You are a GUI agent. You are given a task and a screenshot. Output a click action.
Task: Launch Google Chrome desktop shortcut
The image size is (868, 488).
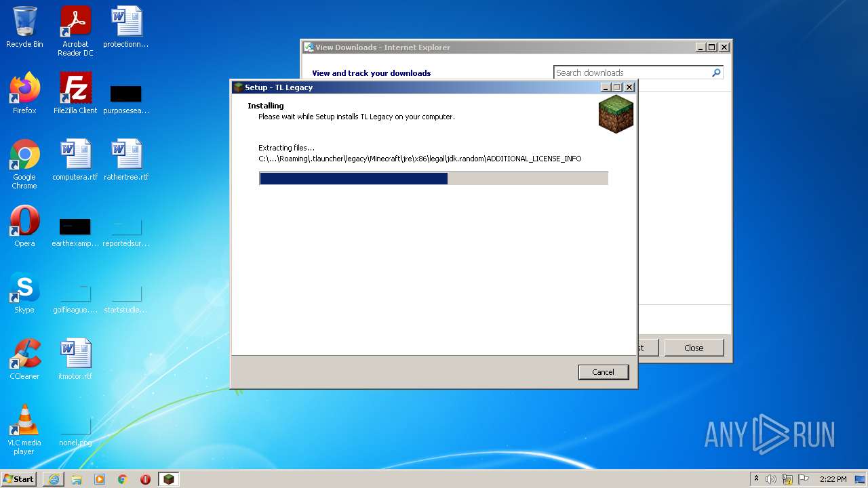point(24,164)
